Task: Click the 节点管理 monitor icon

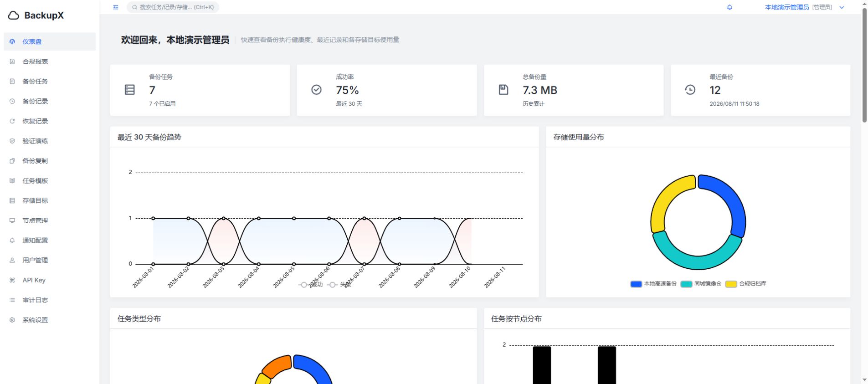Action: point(12,220)
